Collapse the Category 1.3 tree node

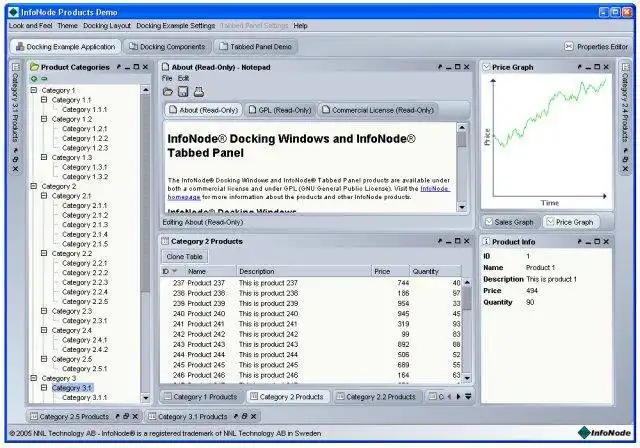44,157
